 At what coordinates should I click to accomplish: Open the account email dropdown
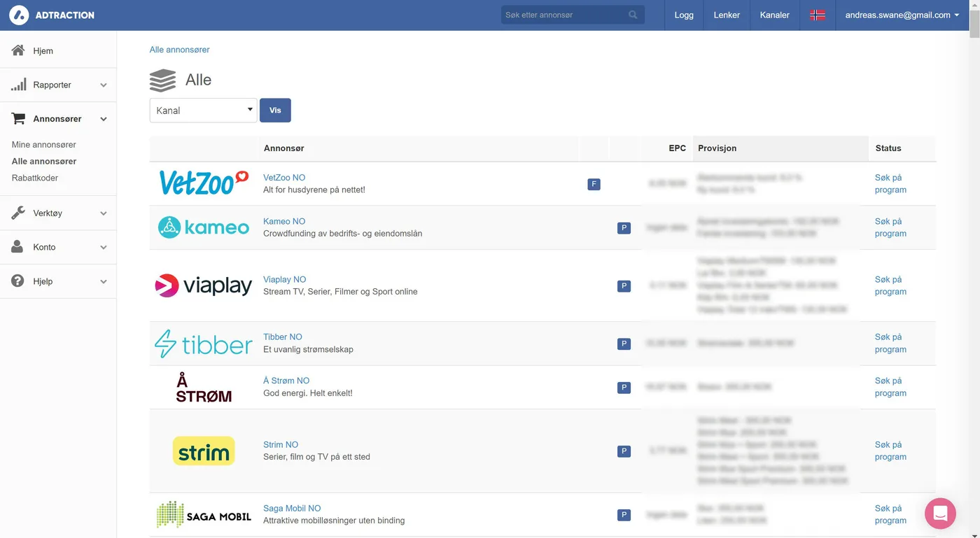(x=902, y=15)
